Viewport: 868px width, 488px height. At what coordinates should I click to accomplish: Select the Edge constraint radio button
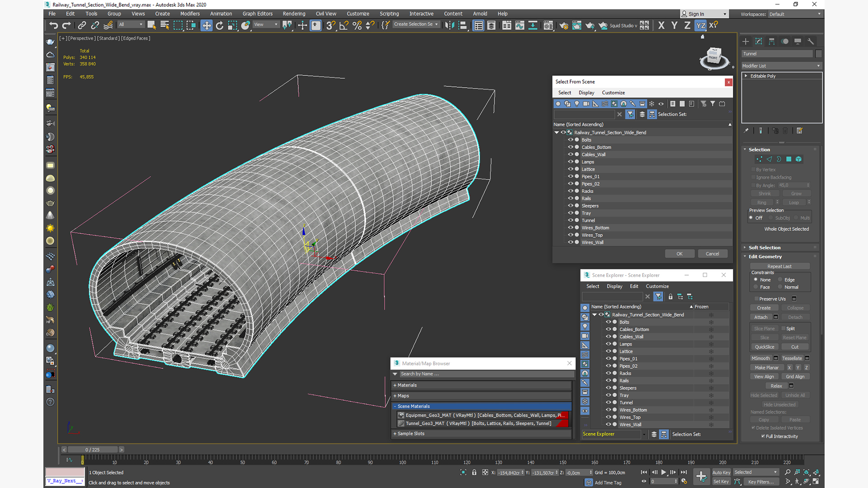coord(780,280)
